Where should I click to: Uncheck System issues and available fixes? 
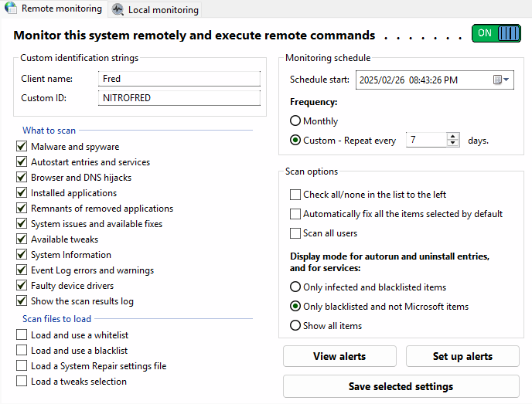pos(22,224)
